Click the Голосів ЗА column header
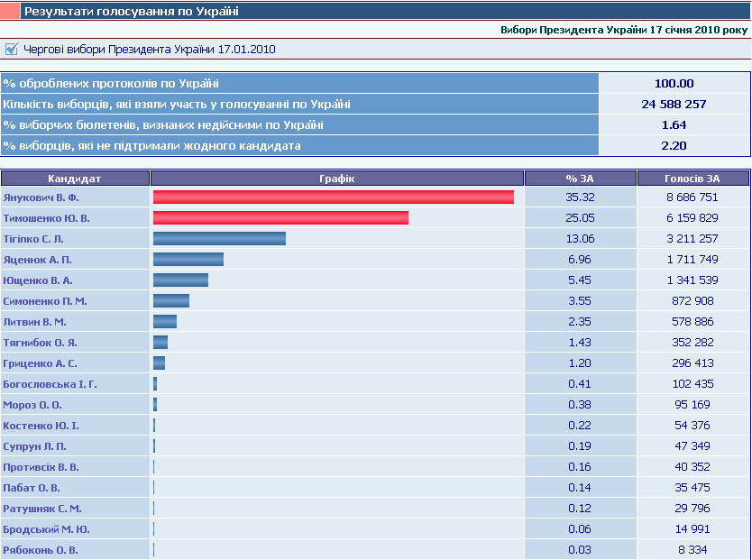This screenshot has height=560, width=752. point(692,179)
